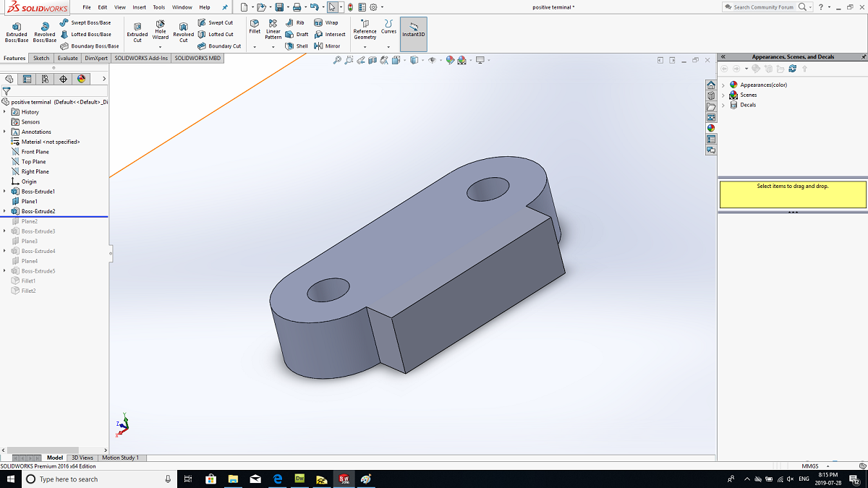Click the Windows taskbar search box
The height and width of the screenshot is (488, 868).
point(98,479)
